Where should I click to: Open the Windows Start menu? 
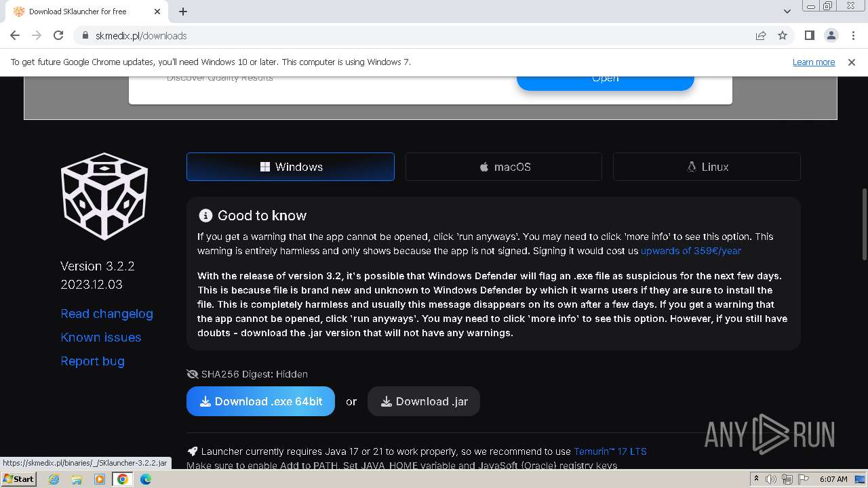[x=18, y=479]
